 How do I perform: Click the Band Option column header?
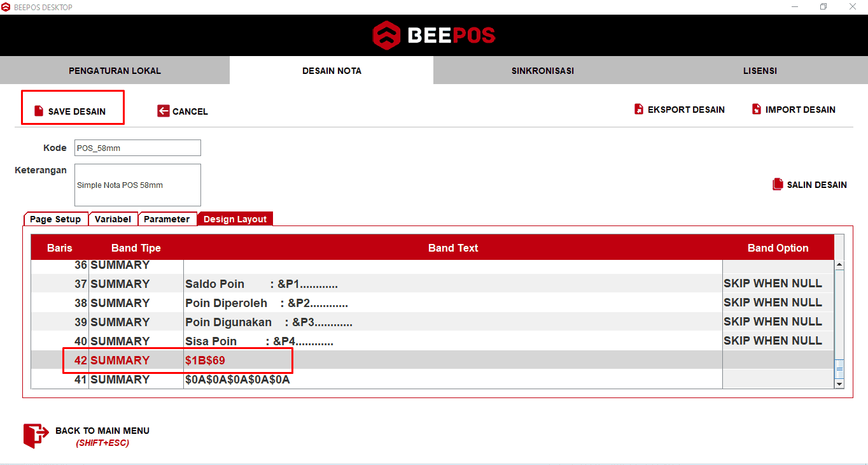point(778,248)
